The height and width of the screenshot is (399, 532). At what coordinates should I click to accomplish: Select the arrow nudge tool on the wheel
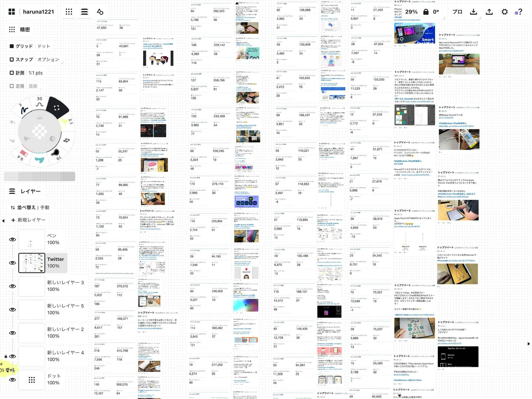click(x=67, y=140)
